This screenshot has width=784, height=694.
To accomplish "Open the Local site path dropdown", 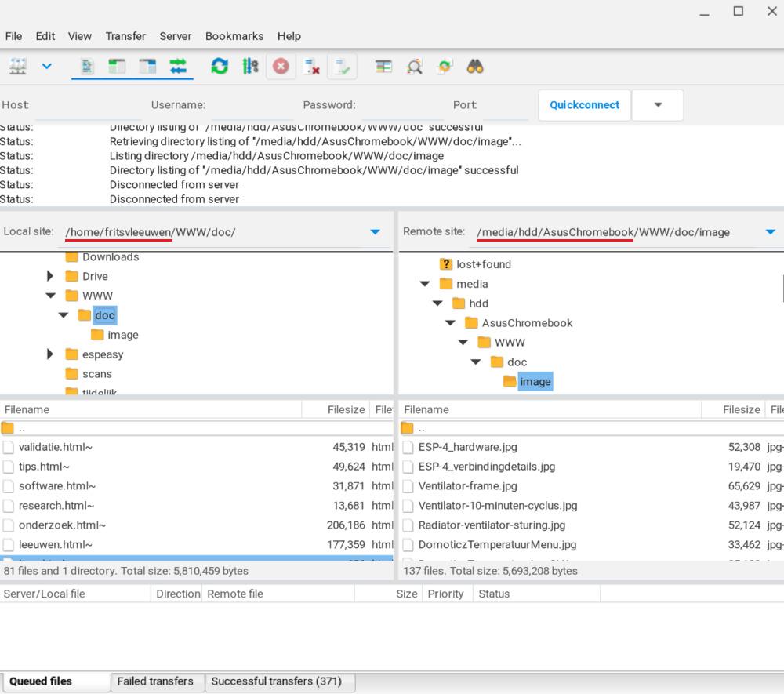I will tap(375, 232).
